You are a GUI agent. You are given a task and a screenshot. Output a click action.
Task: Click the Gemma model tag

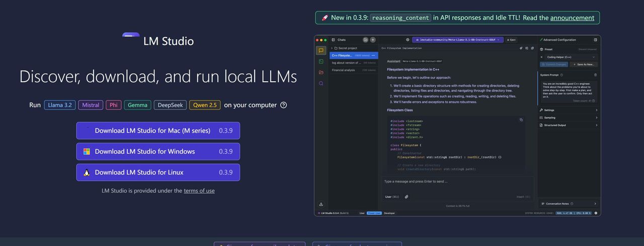[x=137, y=105]
